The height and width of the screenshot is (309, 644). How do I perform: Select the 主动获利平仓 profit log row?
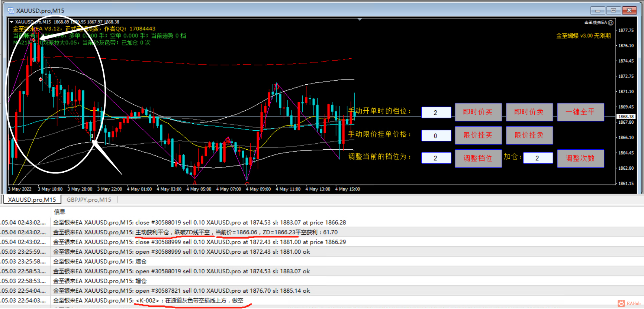coord(322,232)
